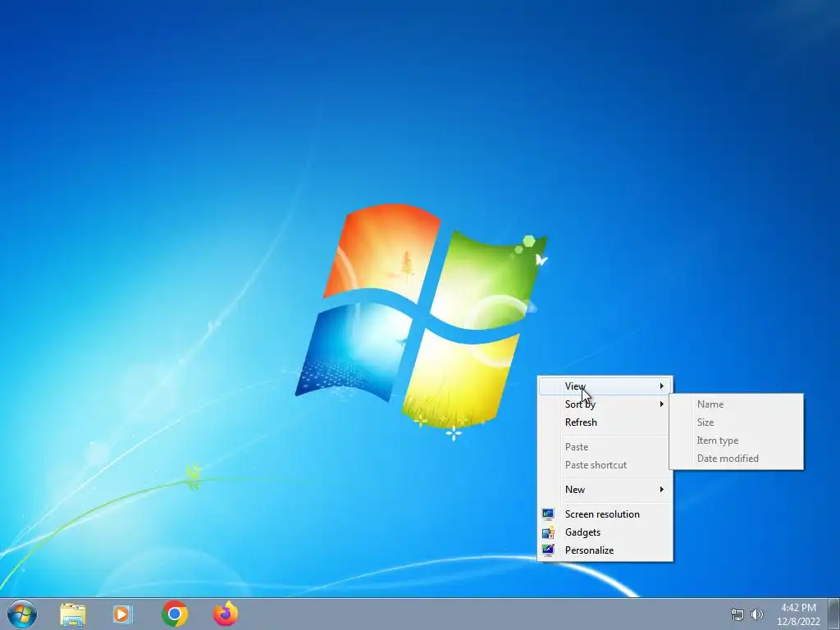840x630 pixels.
Task: Launch Windows Explorer from the taskbar
Action: pyautogui.click(x=73, y=614)
